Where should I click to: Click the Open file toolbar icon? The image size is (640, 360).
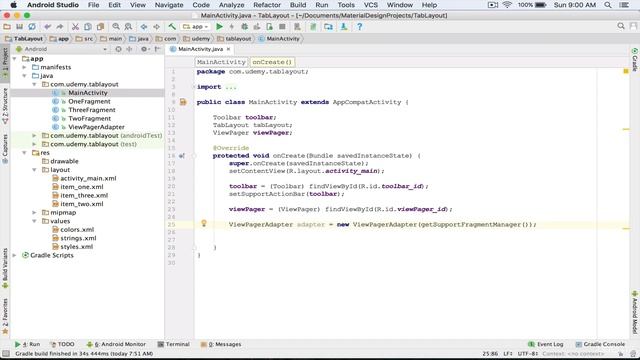(x=7, y=27)
